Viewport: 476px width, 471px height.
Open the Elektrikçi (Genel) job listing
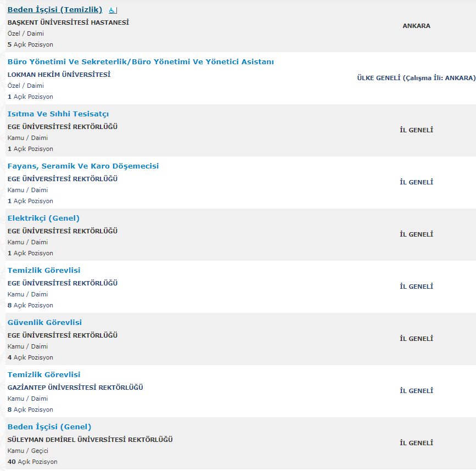pyautogui.click(x=43, y=218)
